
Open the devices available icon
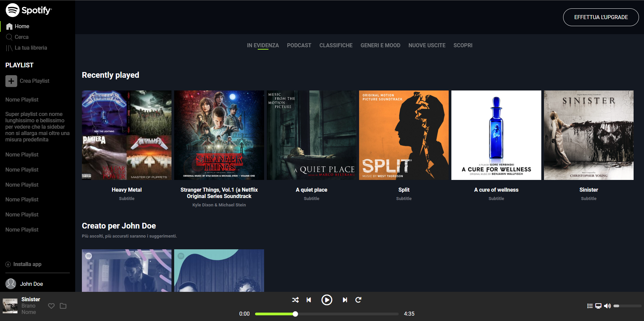click(x=598, y=306)
